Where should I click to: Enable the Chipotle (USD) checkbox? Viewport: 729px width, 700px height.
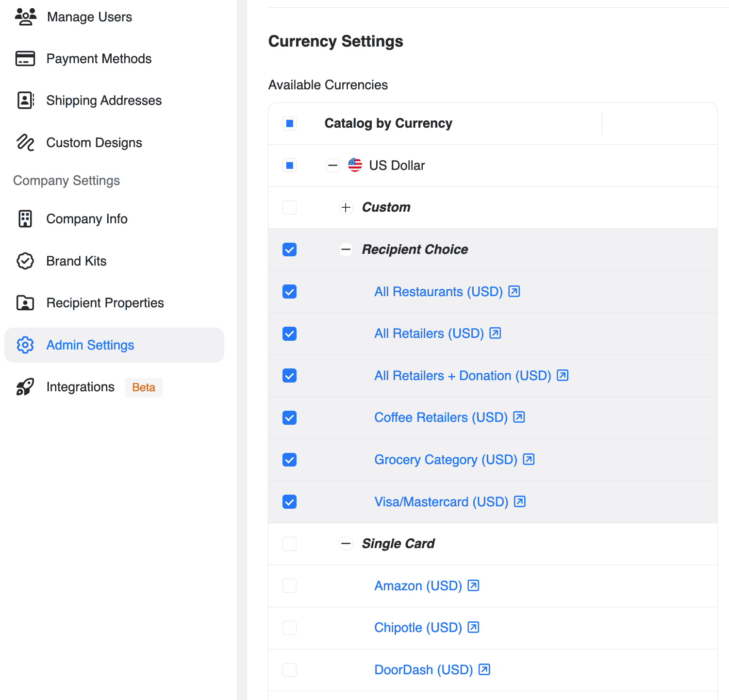coord(290,628)
